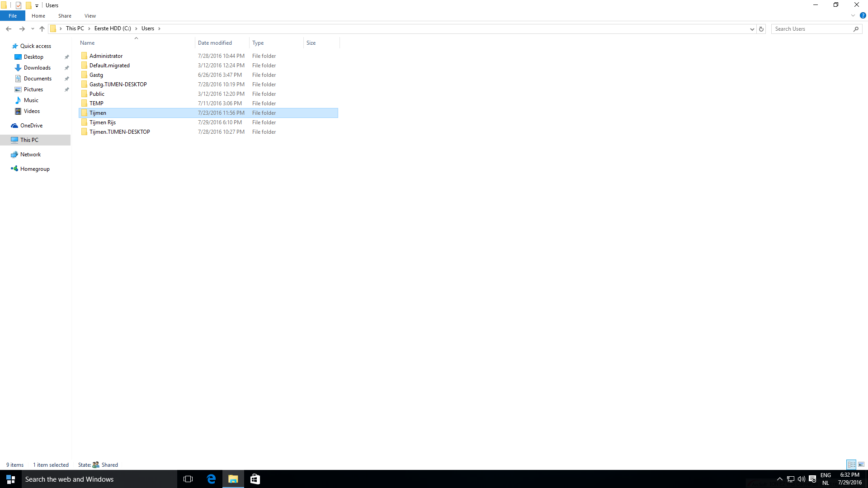The width and height of the screenshot is (868, 488).
Task: Select Quick access in navigation pane
Action: [x=35, y=46]
